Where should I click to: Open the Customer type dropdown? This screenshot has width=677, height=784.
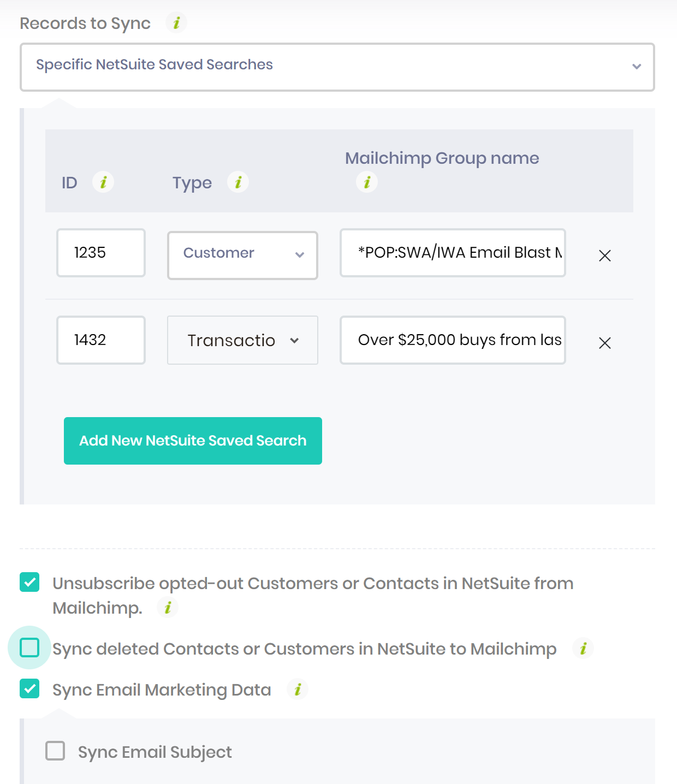(242, 255)
